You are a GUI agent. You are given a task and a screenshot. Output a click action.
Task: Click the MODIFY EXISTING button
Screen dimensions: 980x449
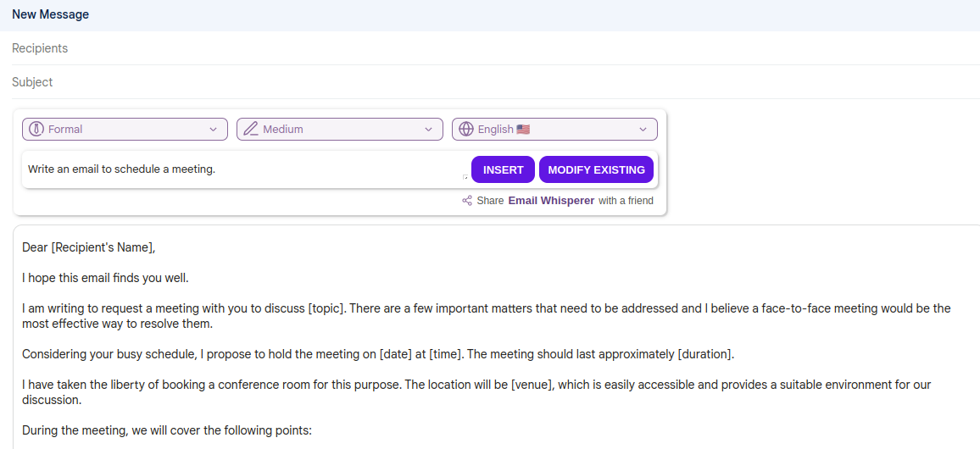coord(596,169)
